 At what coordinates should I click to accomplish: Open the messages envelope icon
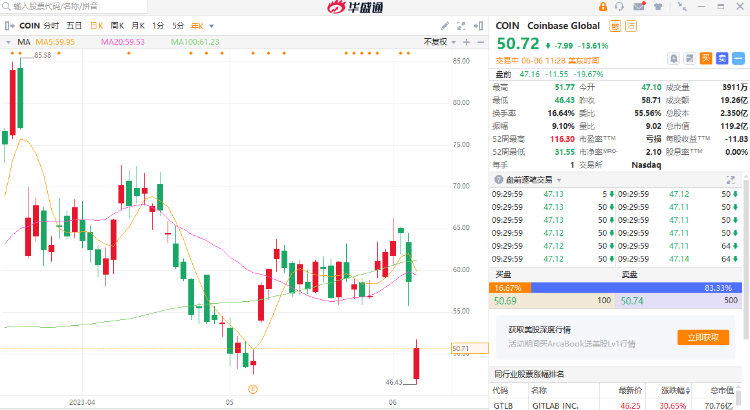click(x=639, y=7)
